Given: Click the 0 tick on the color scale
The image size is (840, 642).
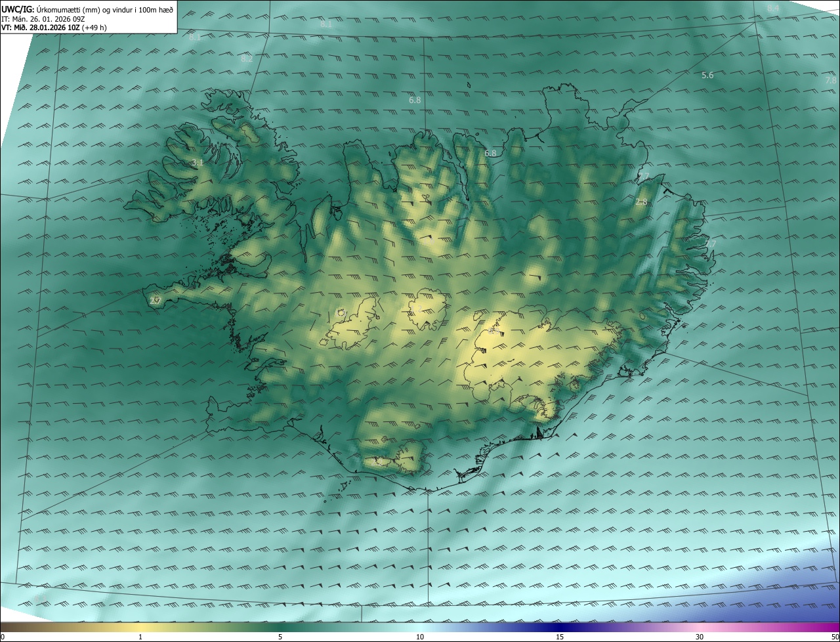Looking at the screenshot, I should [3, 637].
